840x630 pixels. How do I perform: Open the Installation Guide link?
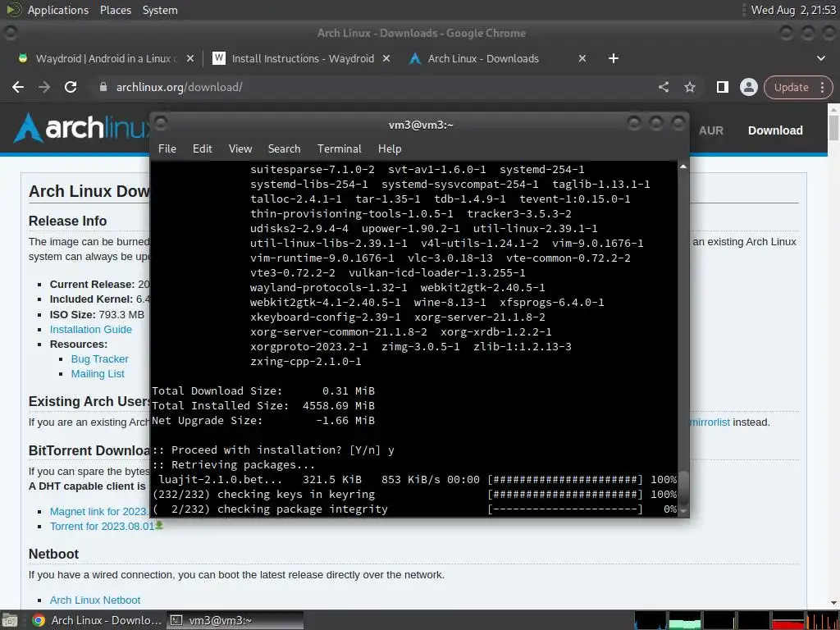90,330
